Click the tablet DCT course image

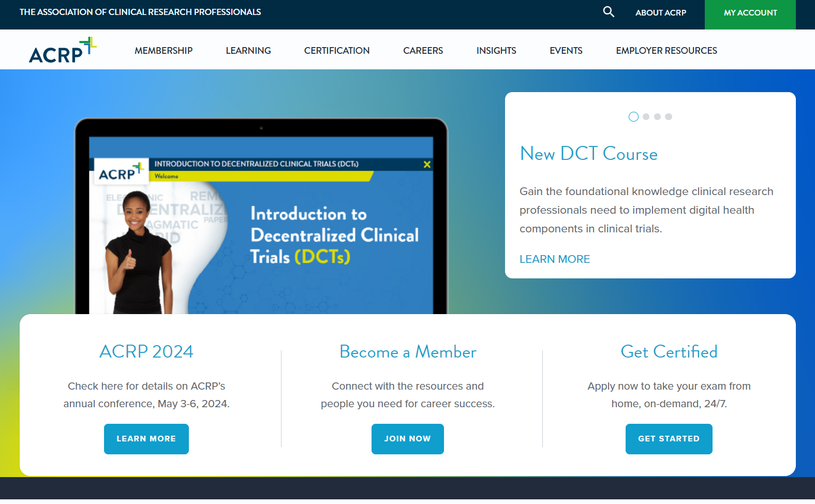coord(261,216)
